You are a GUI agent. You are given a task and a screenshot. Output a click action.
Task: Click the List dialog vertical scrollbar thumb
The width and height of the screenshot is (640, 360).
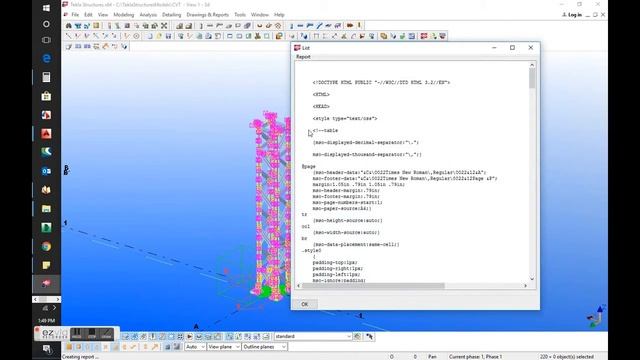pyautogui.click(x=532, y=78)
